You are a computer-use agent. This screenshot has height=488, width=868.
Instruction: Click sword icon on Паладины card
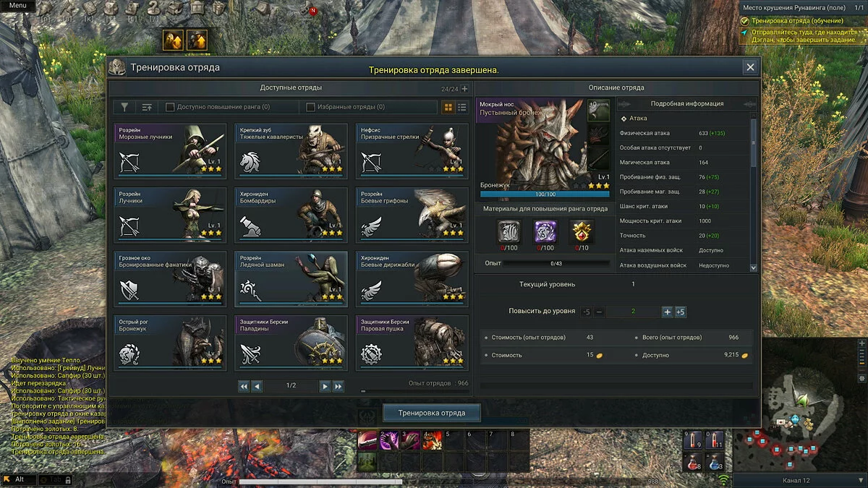[250, 354]
